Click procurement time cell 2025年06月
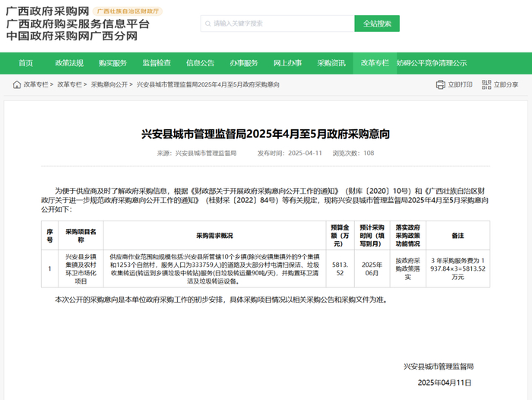This screenshot has height=400, width=532. [372, 269]
